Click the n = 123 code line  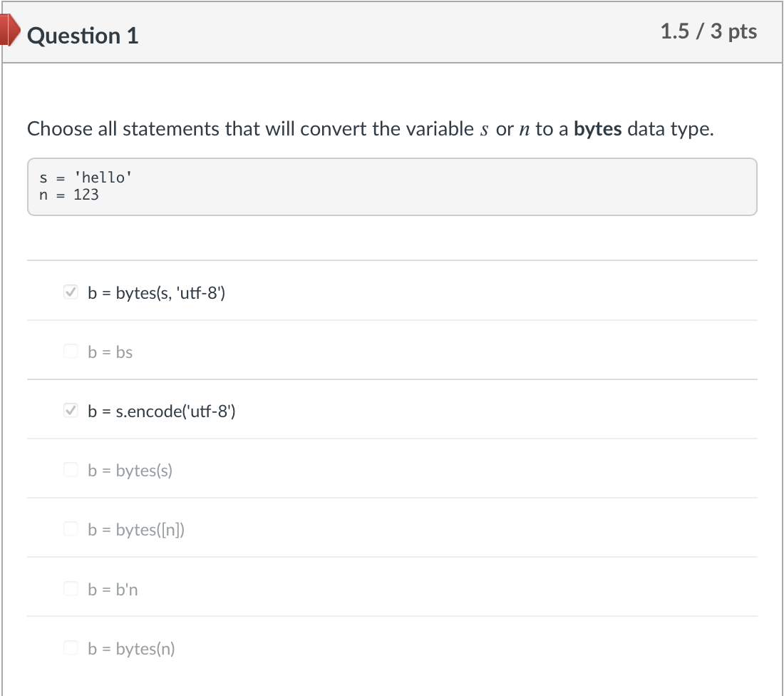pos(68,195)
